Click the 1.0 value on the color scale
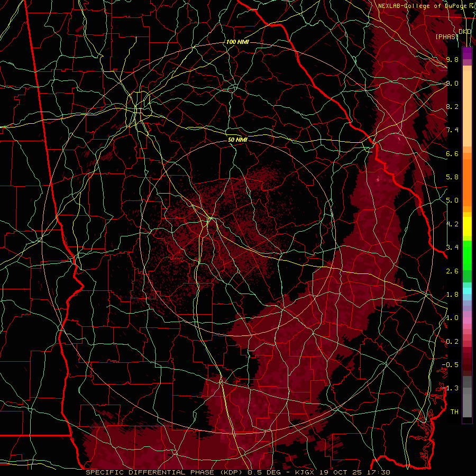 pyautogui.click(x=452, y=318)
